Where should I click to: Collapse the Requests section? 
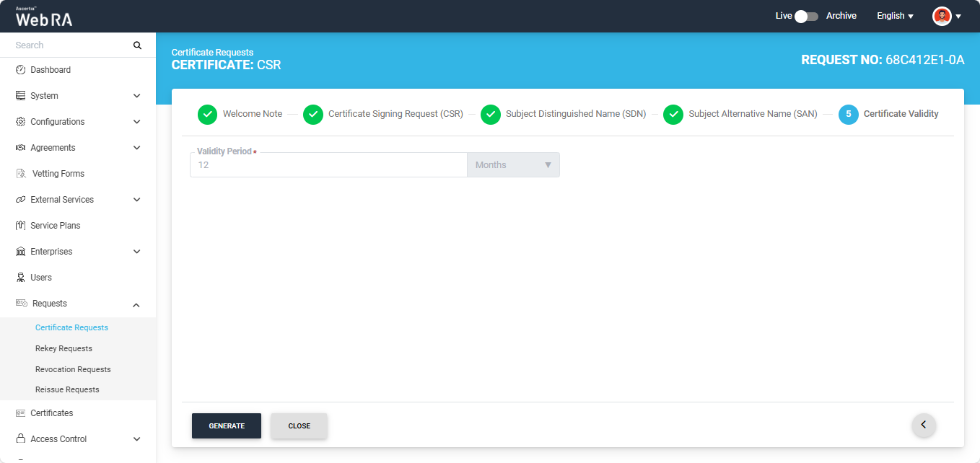coord(137,304)
